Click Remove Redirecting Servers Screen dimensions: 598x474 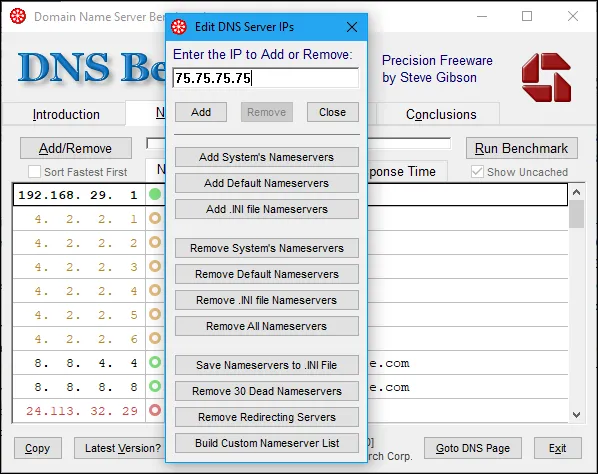coord(267,417)
